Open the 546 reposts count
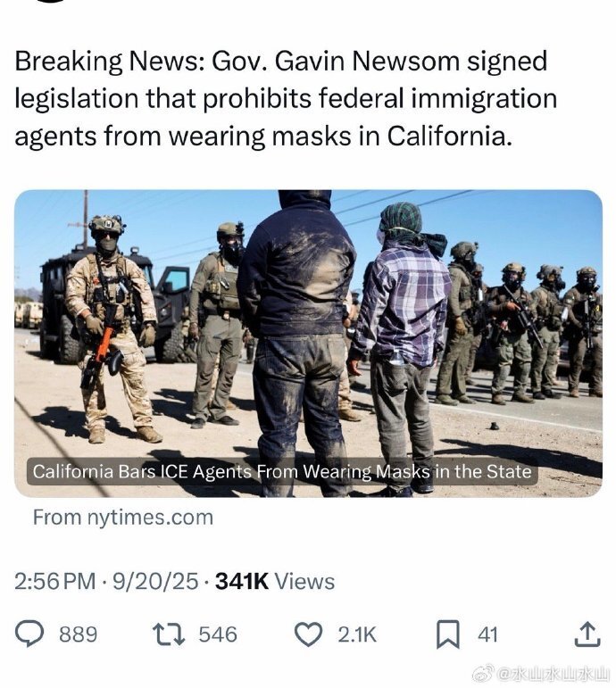 click(218, 635)
